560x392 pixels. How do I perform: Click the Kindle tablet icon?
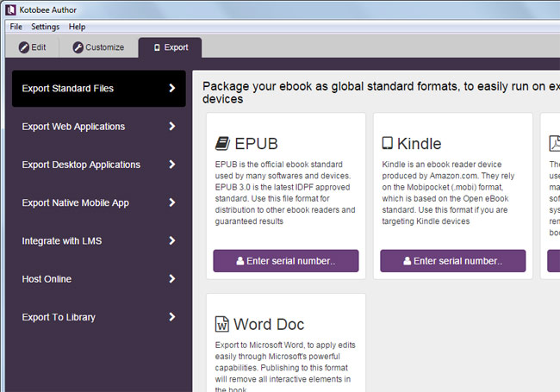(388, 143)
